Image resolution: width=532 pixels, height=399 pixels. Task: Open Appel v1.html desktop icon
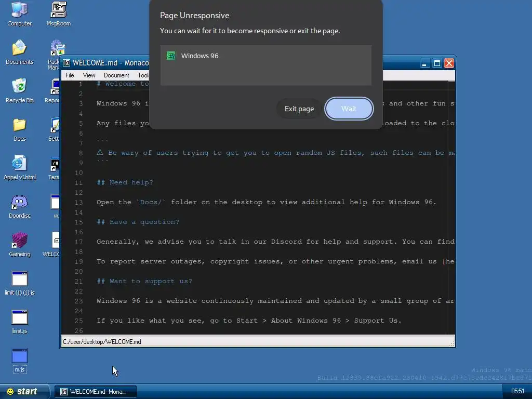click(x=19, y=167)
